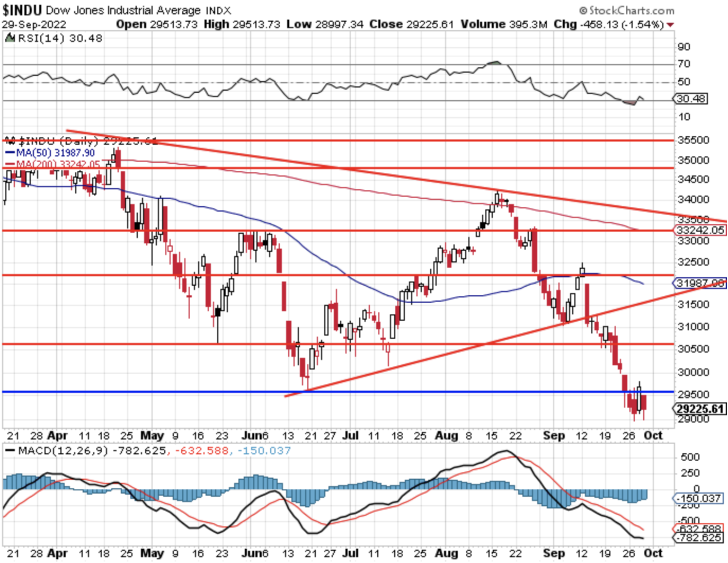728x563 pixels.
Task: Click the High 29513.73 value
Action: [241, 24]
